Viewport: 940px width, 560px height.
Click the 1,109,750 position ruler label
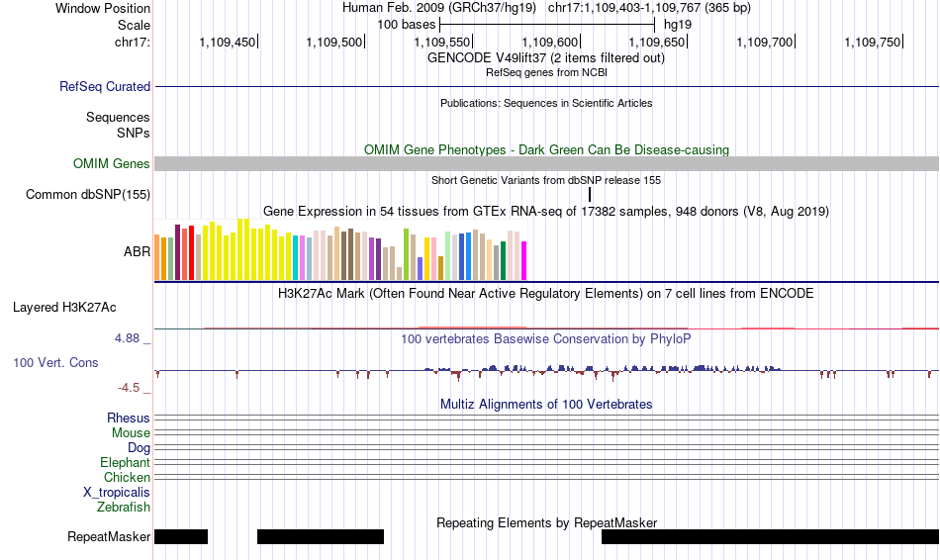coord(873,42)
